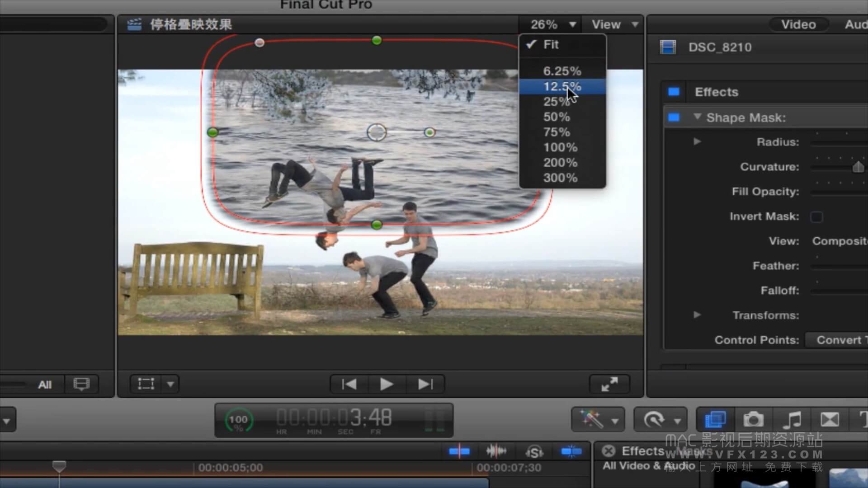The width and height of the screenshot is (868, 488).
Task: Click the Fill Opacity slider track
Action: coord(839,192)
